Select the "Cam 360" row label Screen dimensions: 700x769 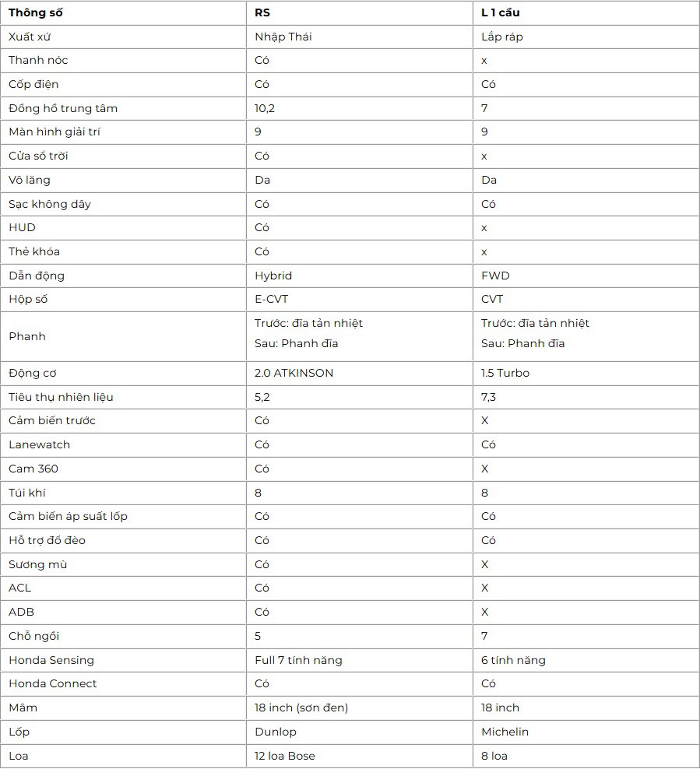click(33, 469)
